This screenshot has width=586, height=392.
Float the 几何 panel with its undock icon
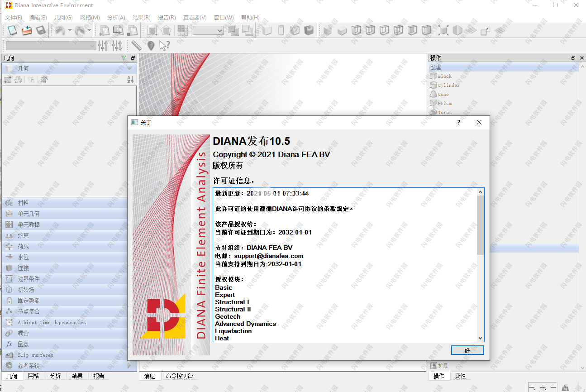click(133, 58)
